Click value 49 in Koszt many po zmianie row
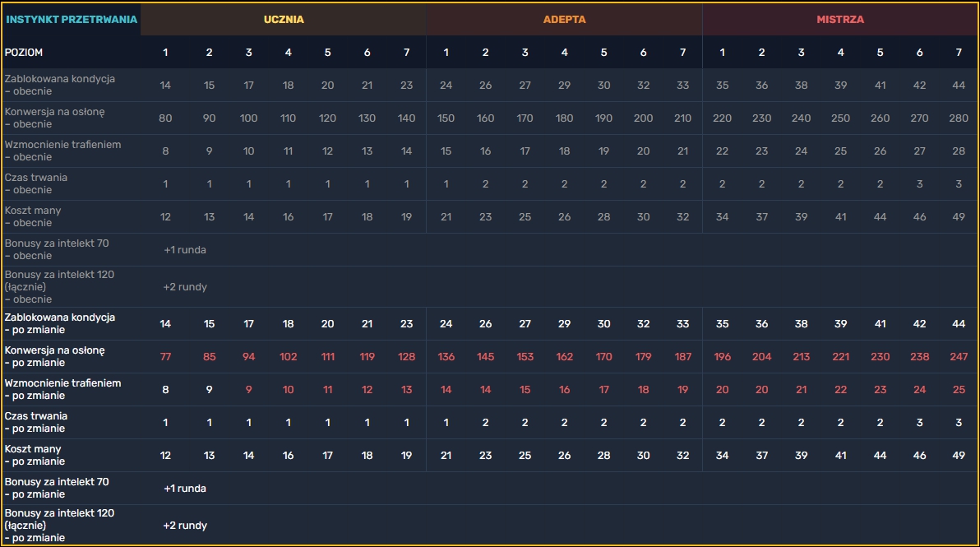Screen dimensions: 980x547 click(959, 455)
